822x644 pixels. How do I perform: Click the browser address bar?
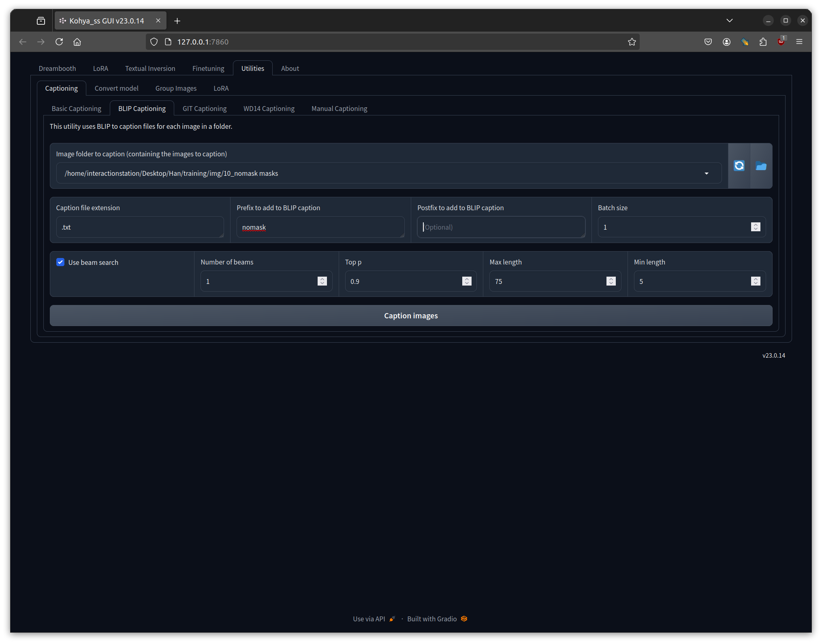pyautogui.click(x=393, y=42)
